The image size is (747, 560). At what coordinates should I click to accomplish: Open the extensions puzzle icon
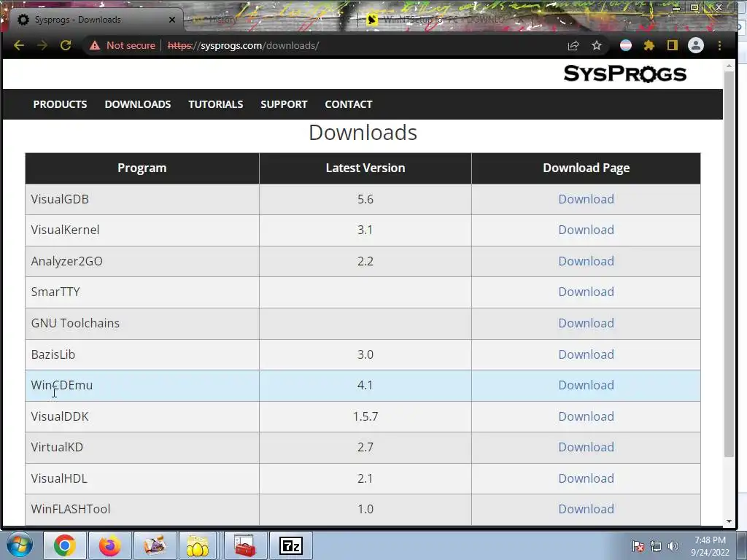click(x=649, y=45)
